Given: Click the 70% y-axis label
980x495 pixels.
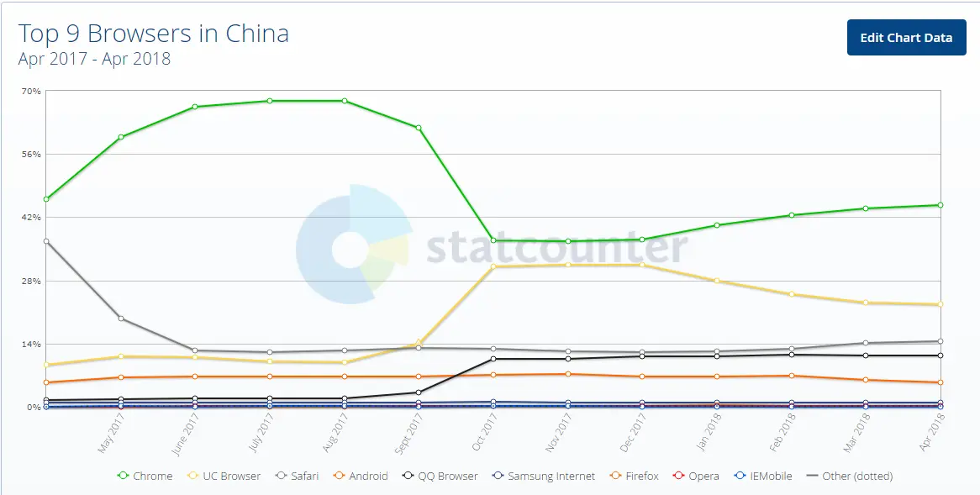Looking at the screenshot, I should pos(32,92).
